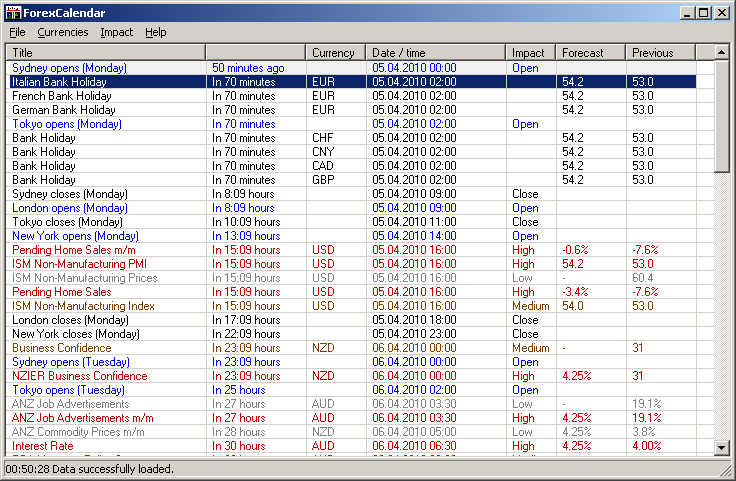Sort by the Currency column header
736x481 pixels.
[x=336, y=53]
